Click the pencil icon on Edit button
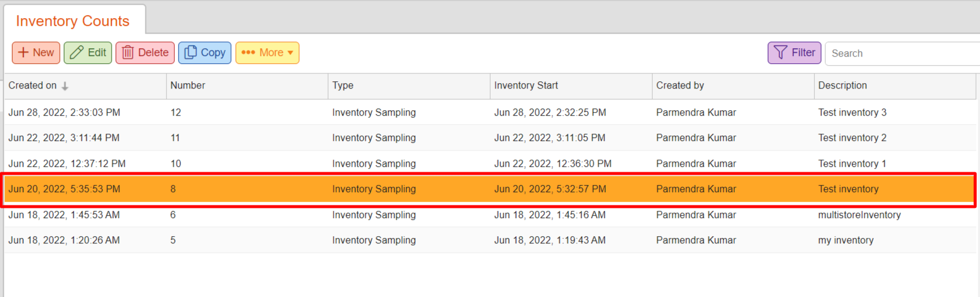The height and width of the screenshot is (297, 980). click(x=77, y=52)
